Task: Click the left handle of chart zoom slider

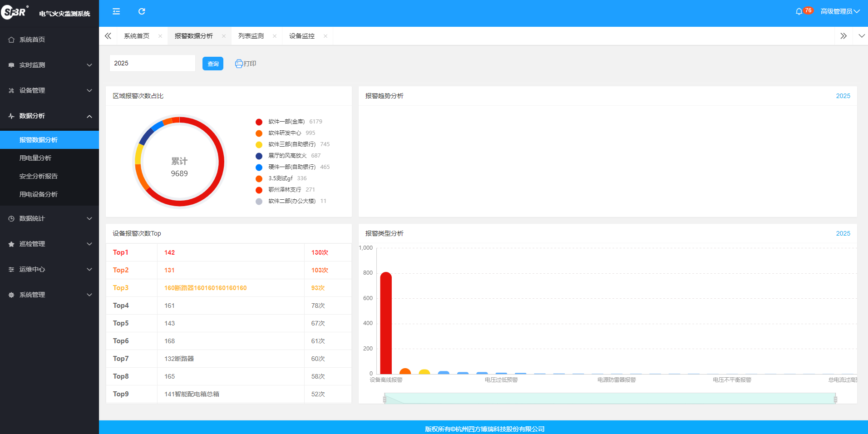Action: coord(385,399)
